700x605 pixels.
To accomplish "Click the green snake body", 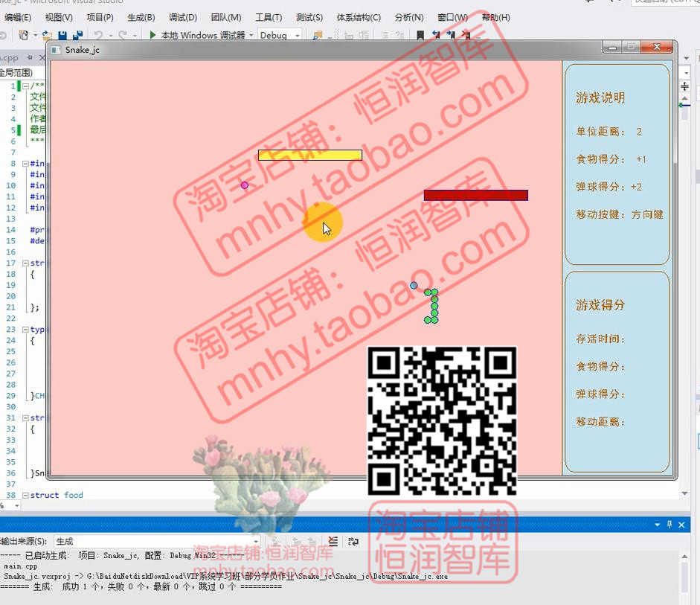I will 434,307.
